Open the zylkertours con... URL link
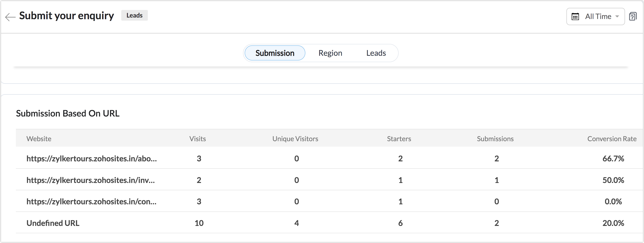644x243 pixels. (91, 201)
